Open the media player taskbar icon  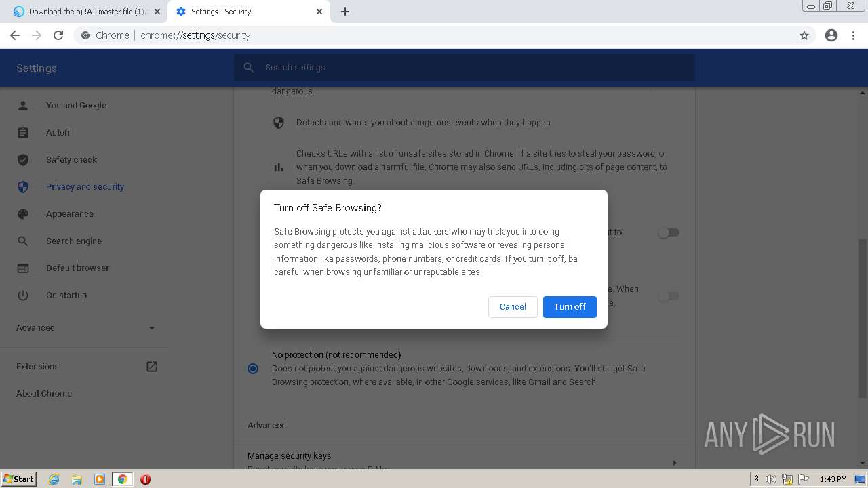pyautogui.click(x=100, y=479)
